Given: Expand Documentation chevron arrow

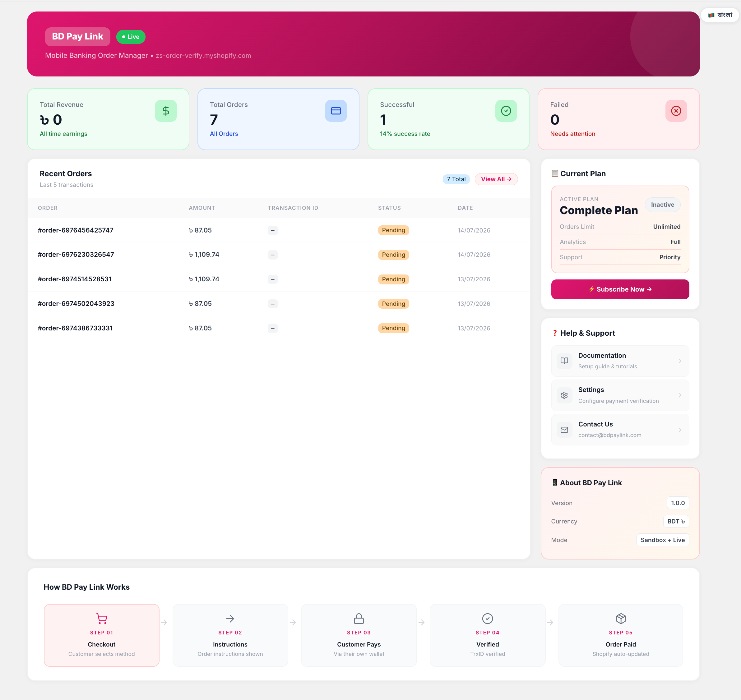Looking at the screenshot, I should click(680, 361).
